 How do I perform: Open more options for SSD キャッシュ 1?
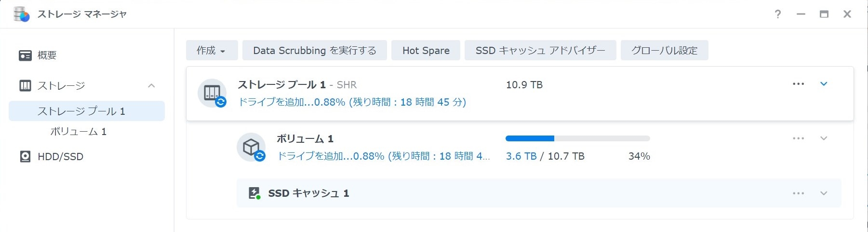coord(798,193)
